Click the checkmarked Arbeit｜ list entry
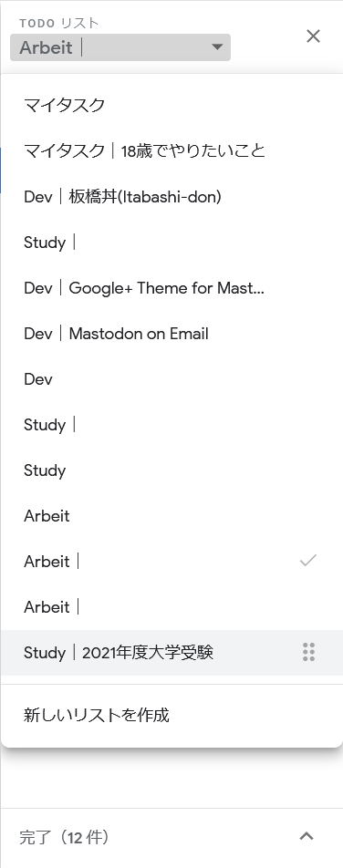Screen dimensions: 343x868 pos(171,562)
